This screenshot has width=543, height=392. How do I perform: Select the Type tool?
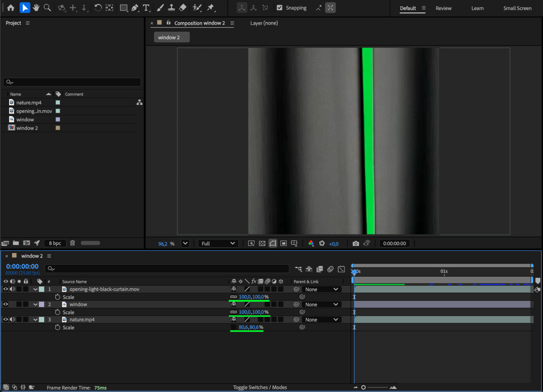(x=146, y=8)
